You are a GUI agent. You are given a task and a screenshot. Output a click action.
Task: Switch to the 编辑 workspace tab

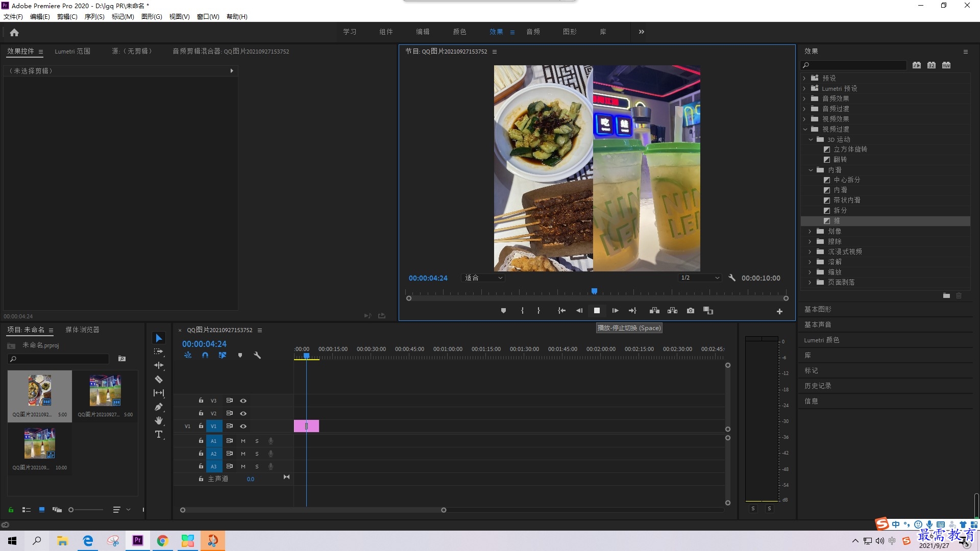click(x=423, y=32)
